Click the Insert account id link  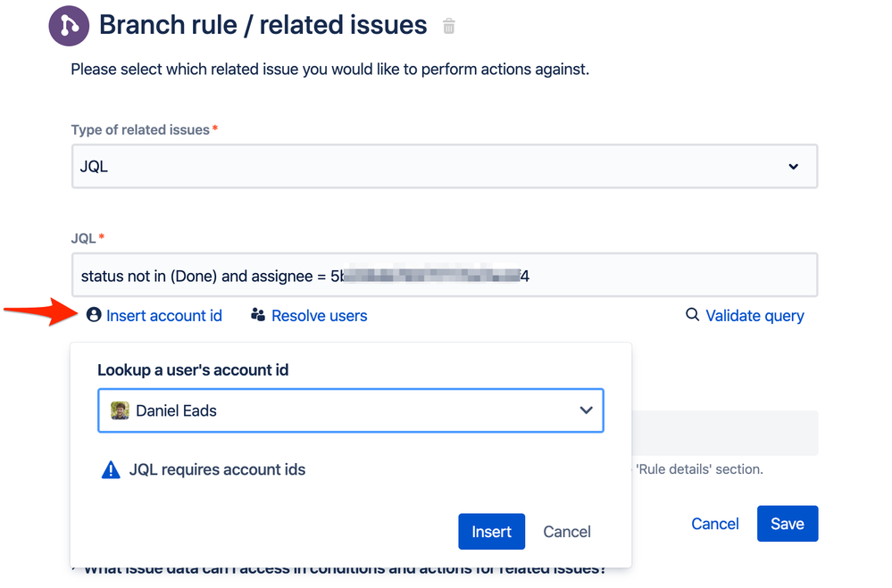pos(154,316)
